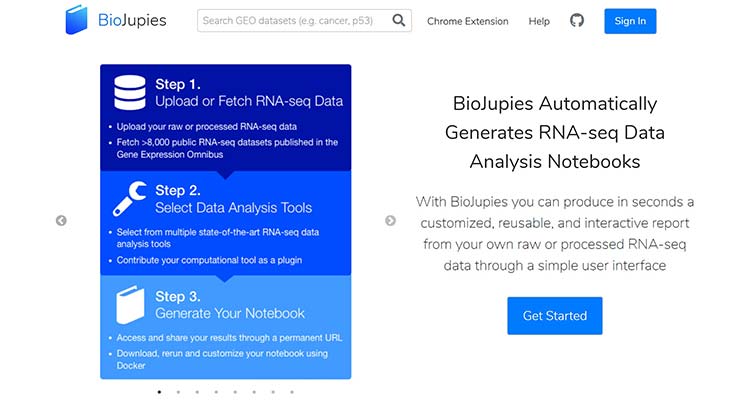
Task: Click the Select Data Analysis Tools heading
Action: [233, 208]
